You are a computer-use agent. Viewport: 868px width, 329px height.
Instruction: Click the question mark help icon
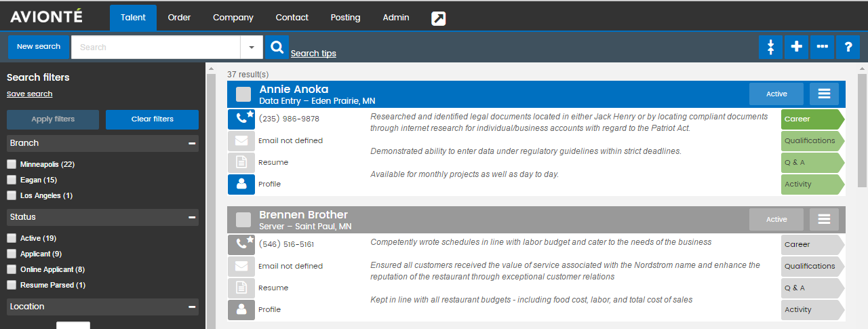point(848,47)
